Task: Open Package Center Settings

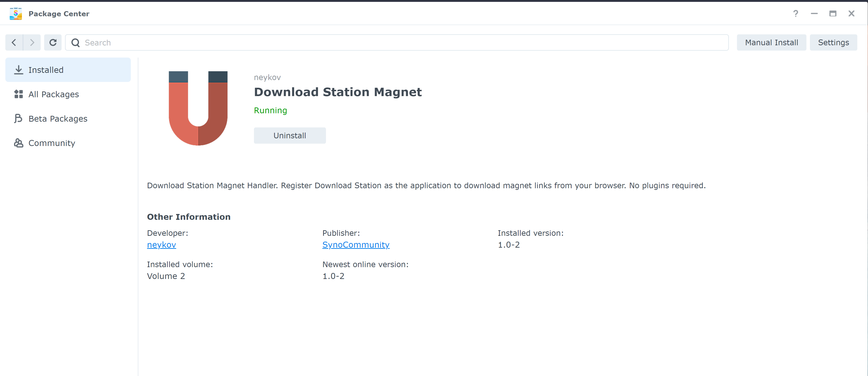Action: click(x=833, y=42)
